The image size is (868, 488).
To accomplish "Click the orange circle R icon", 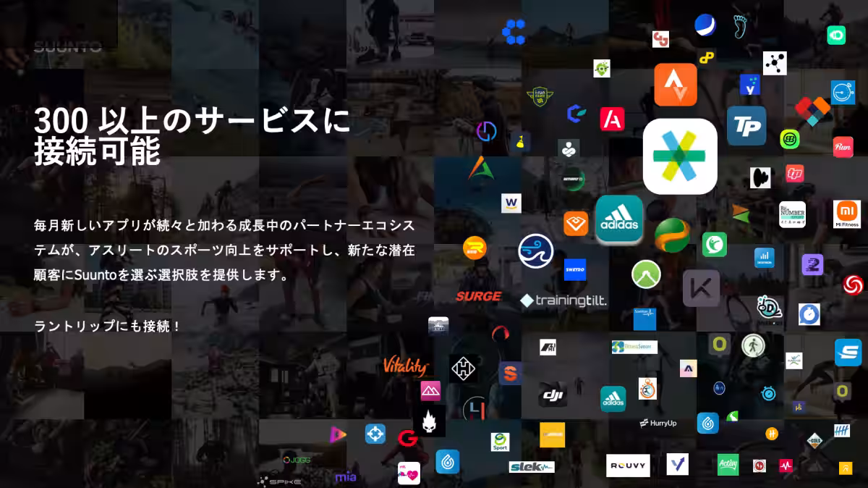I will [475, 248].
